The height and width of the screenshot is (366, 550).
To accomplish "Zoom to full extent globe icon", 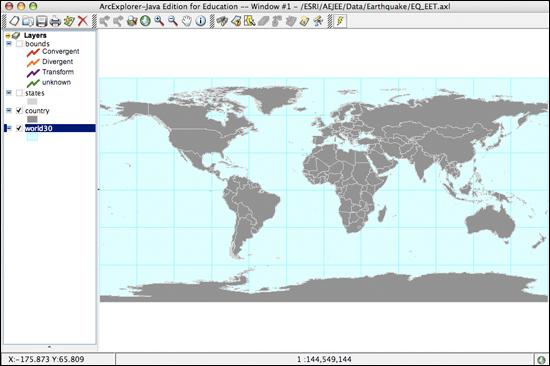I will pyautogui.click(x=145, y=21).
